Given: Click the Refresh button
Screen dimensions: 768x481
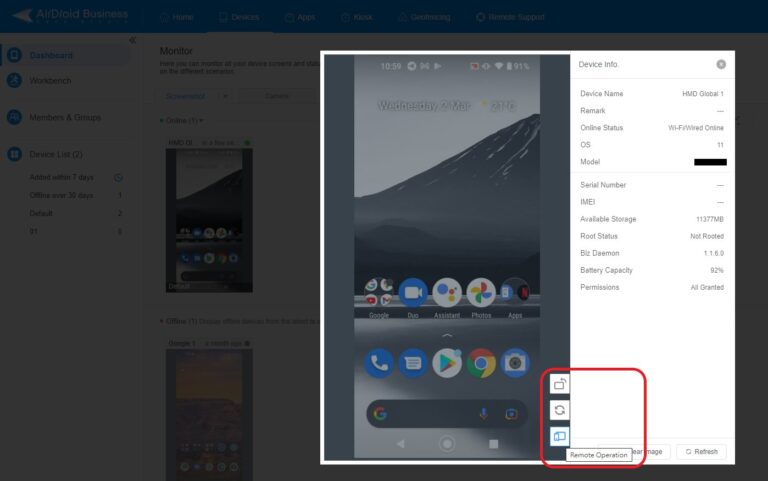Looking at the screenshot, I should [701, 452].
